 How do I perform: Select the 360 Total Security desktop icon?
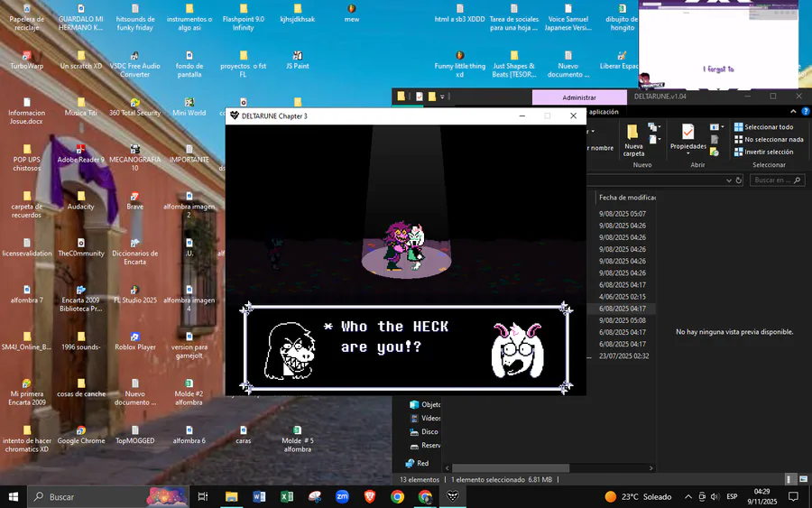(x=134, y=106)
